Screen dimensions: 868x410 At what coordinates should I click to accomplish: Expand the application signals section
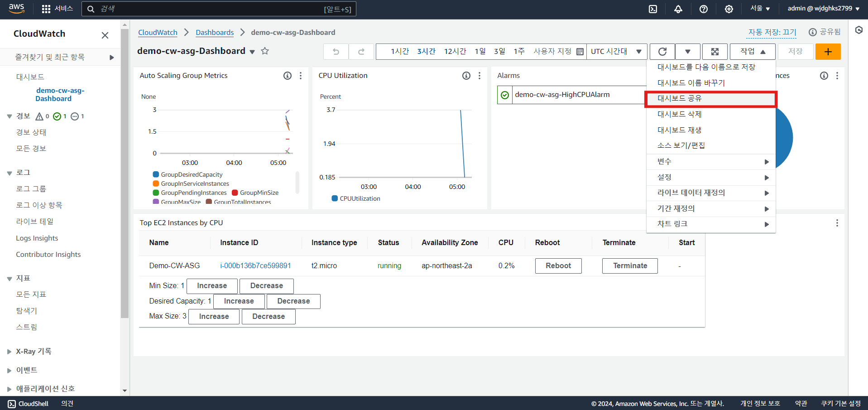tap(10, 389)
